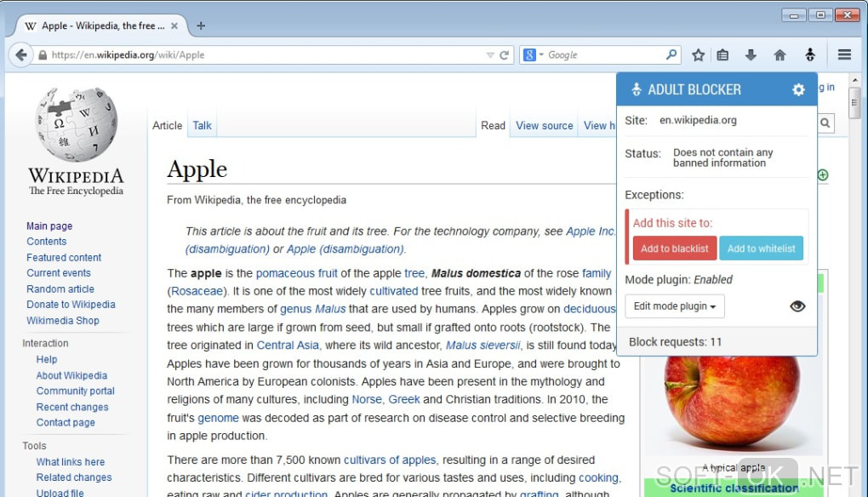Viewport: 868px width, 497px height.
Task: Click Donate to Wikipedia link
Action: click(71, 305)
